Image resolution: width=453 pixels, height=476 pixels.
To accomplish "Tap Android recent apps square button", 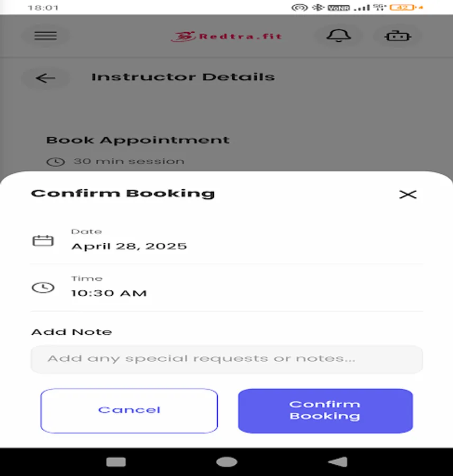I will click(116, 462).
